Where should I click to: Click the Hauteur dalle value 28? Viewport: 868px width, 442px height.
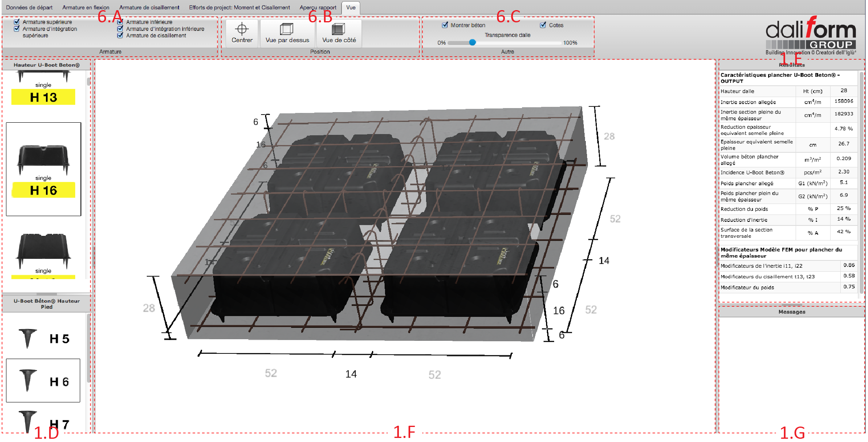(x=844, y=91)
